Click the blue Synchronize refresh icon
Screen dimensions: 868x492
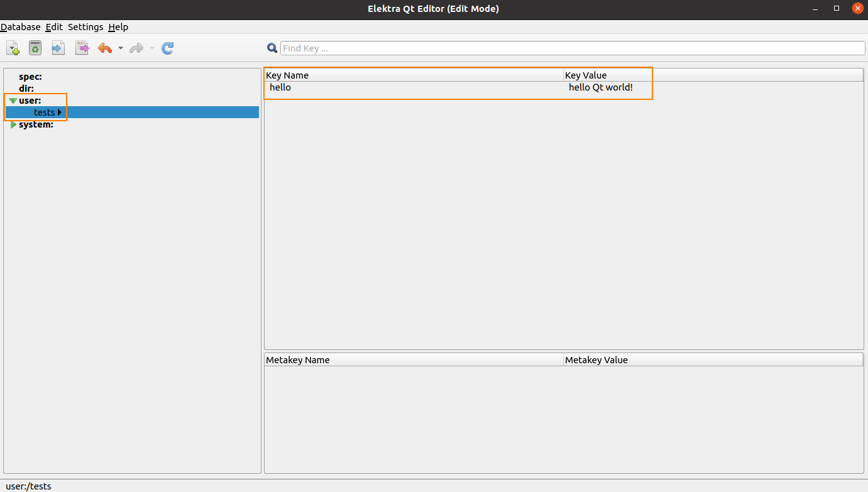pos(168,48)
